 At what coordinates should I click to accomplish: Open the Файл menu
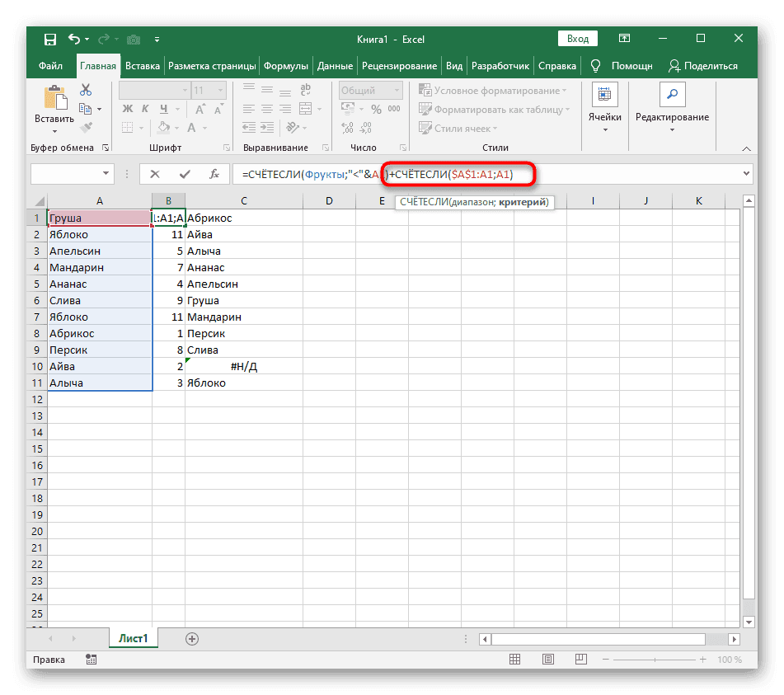[x=50, y=66]
